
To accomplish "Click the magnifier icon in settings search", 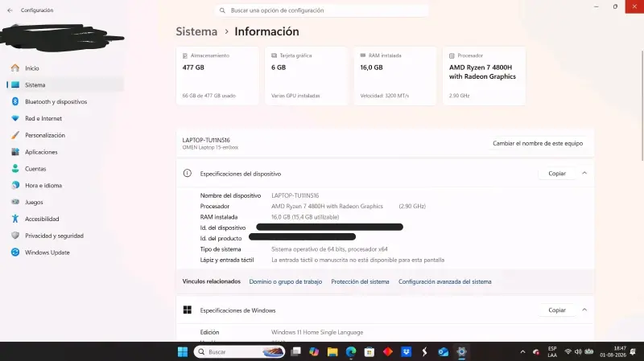I will coord(222,10).
